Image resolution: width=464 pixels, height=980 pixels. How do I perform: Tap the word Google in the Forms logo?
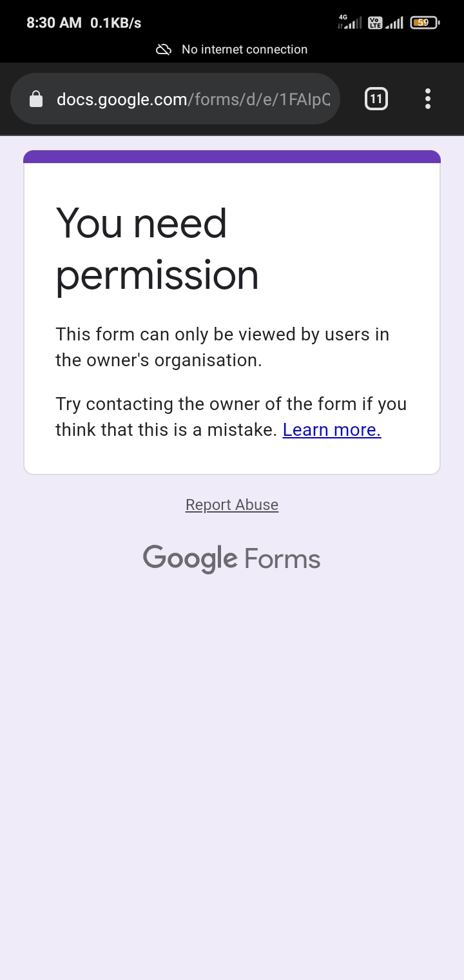(x=189, y=558)
